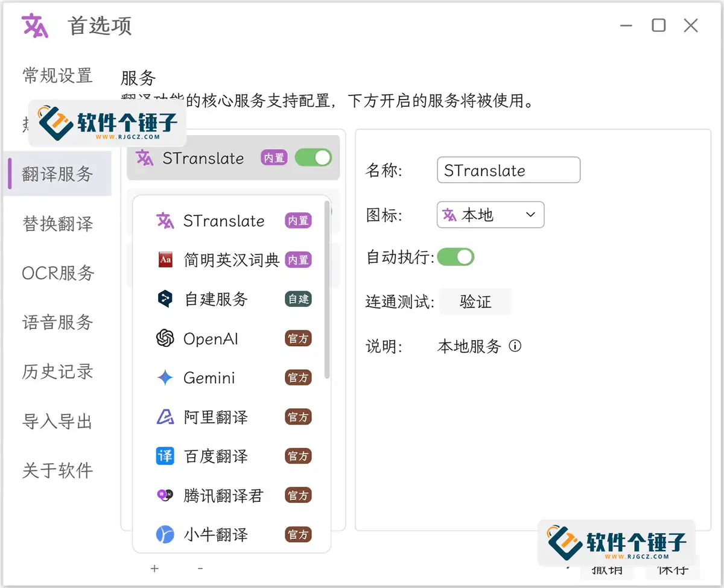Click the 验证 connectivity test button

(x=475, y=302)
